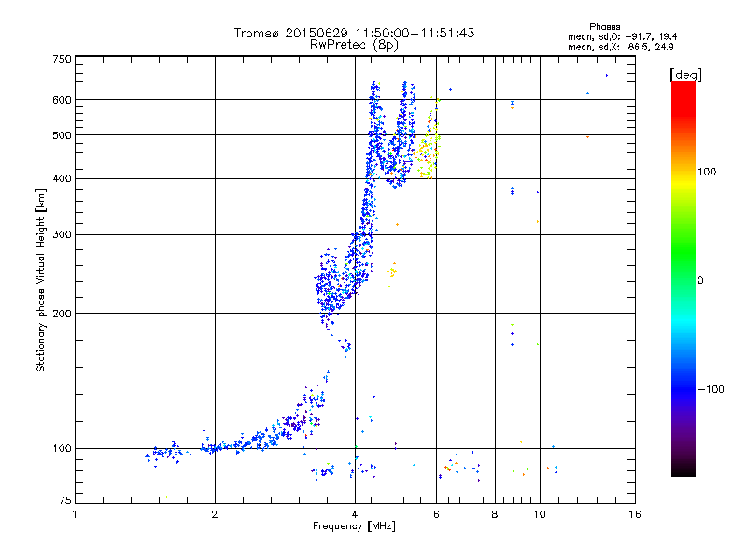The width and height of the screenshot is (747, 560).
Task: Click the colorbar value '0'
Action: tap(700, 280)
